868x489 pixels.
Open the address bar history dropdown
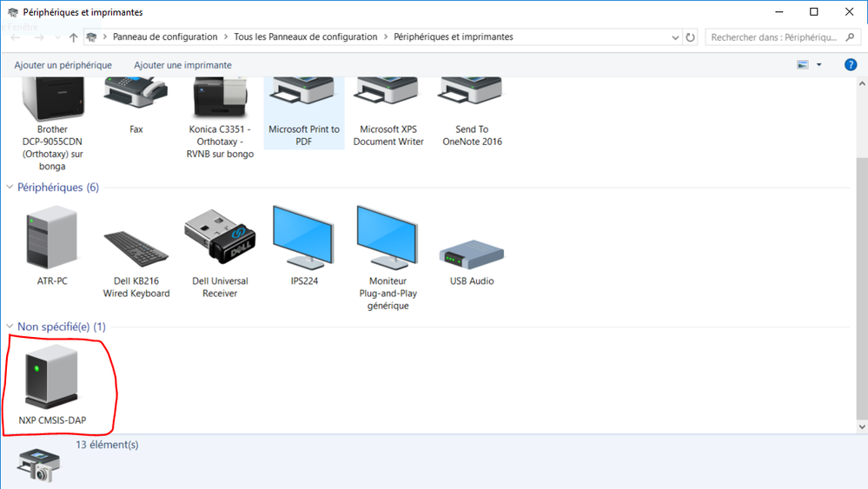675,37
